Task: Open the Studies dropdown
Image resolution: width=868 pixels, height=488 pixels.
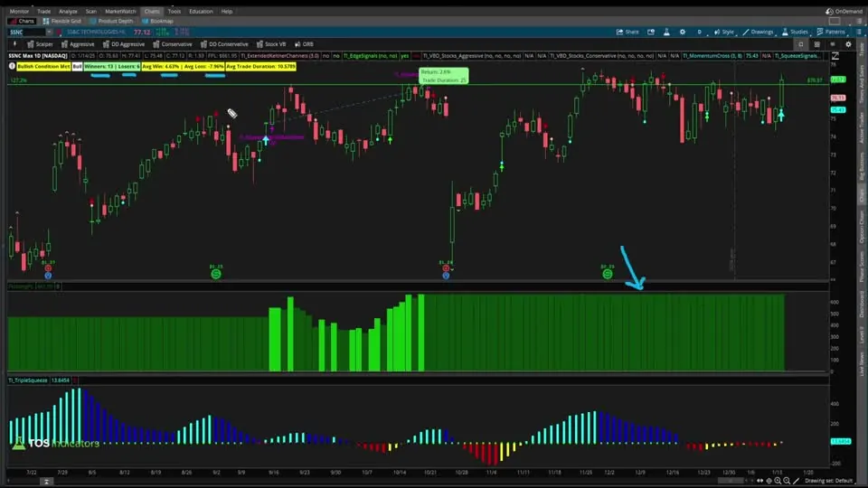Action: click(795, 33)
